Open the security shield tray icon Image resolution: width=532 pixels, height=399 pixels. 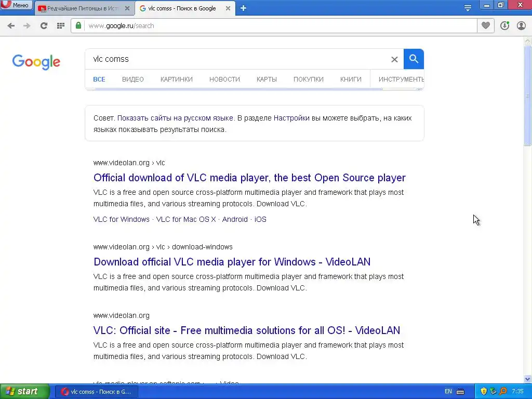click(x=484, y=392)
